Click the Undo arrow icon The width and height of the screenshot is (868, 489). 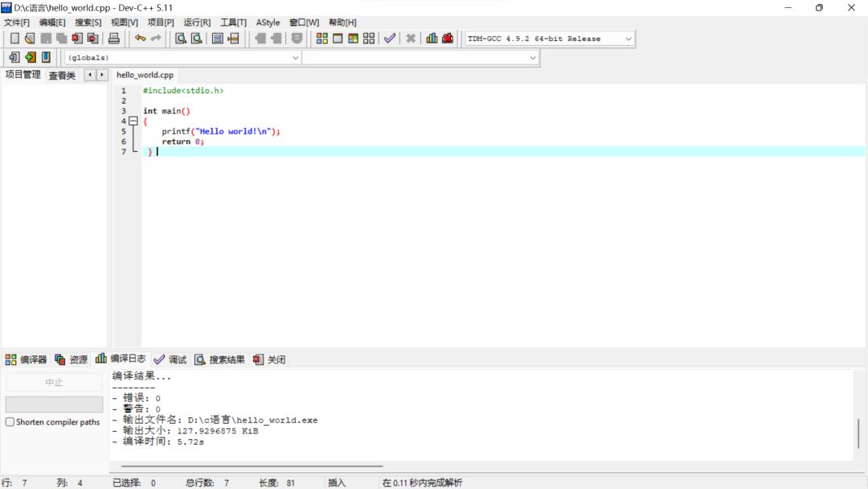[140, 39]
